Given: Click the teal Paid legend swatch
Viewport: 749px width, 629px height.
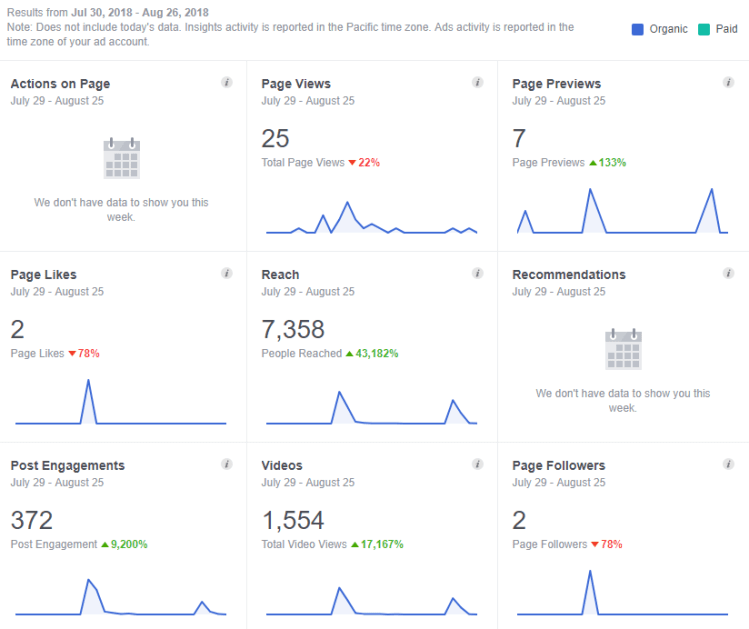Looking at the screenshot, I should [x=705, y=29].
